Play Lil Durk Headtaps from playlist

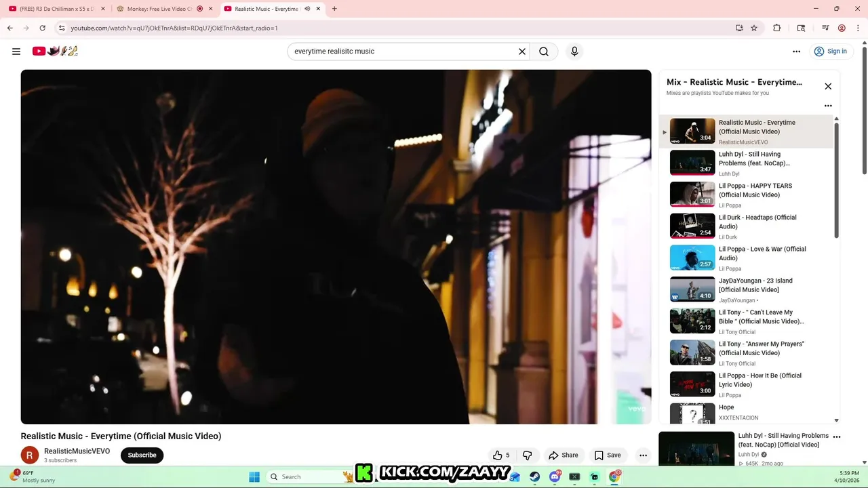(x=746, y=226)
